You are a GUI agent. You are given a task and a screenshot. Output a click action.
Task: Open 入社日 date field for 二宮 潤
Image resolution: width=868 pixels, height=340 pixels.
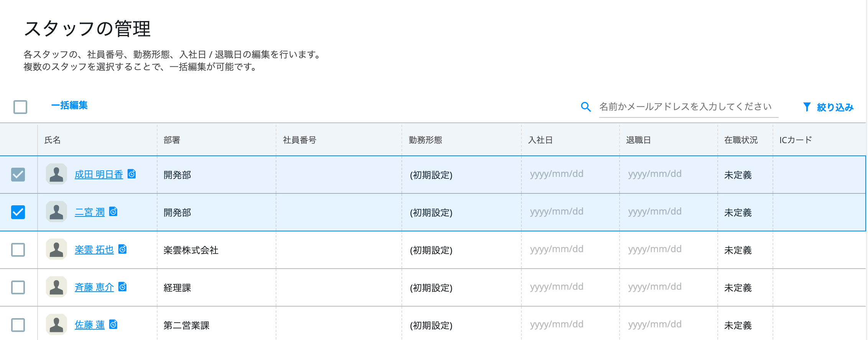[x=557, y=212]
